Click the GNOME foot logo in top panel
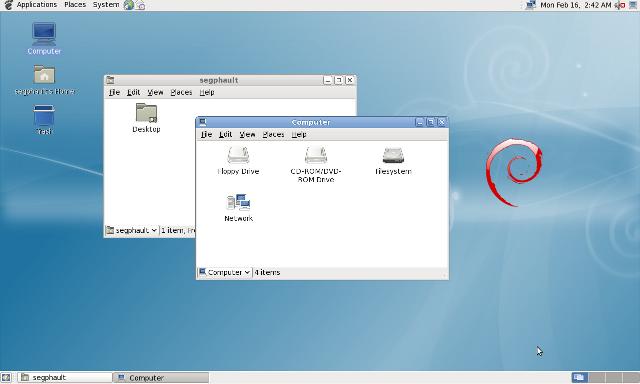The height and width of the screenshot is (384, 640). coord(8,5)
